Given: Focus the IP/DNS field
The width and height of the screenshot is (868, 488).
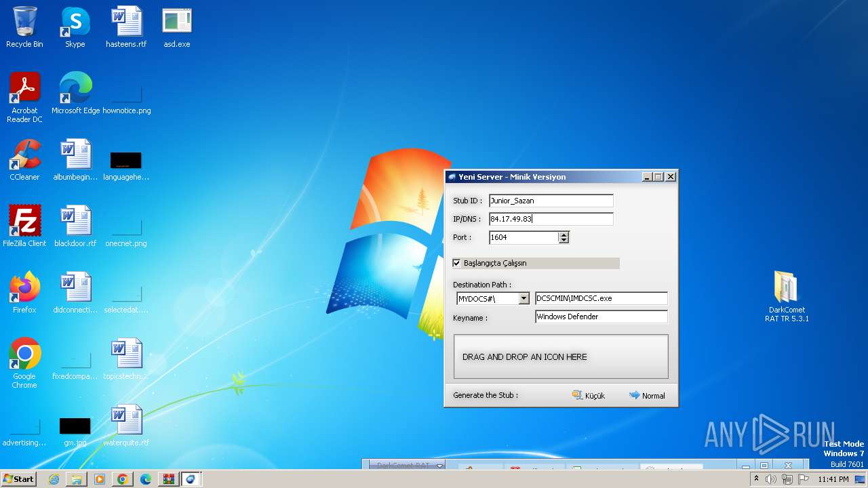Looking at the screenshot, I should [551, 219].
